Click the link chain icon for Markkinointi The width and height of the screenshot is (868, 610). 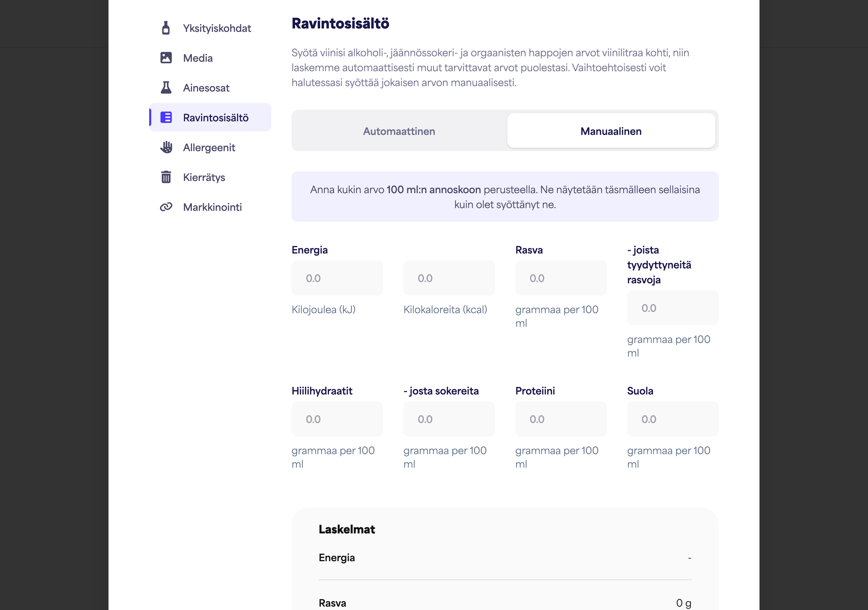tap(166, 207)
